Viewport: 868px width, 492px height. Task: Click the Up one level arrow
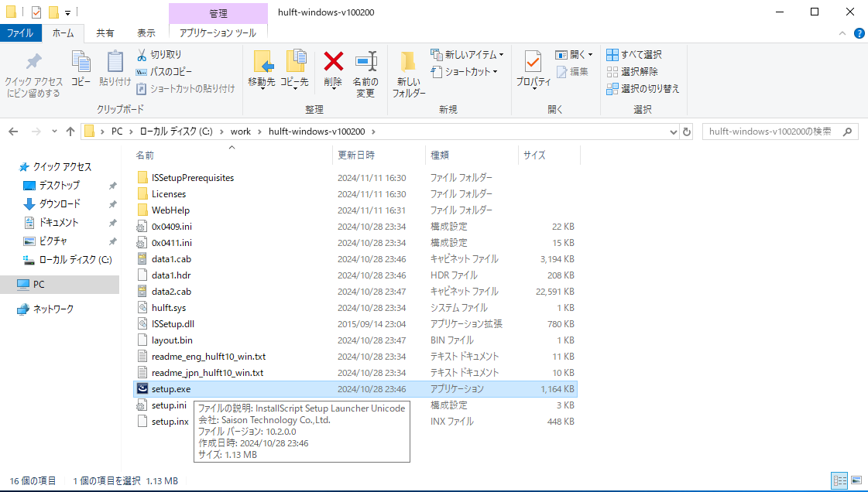coord(70,132)
